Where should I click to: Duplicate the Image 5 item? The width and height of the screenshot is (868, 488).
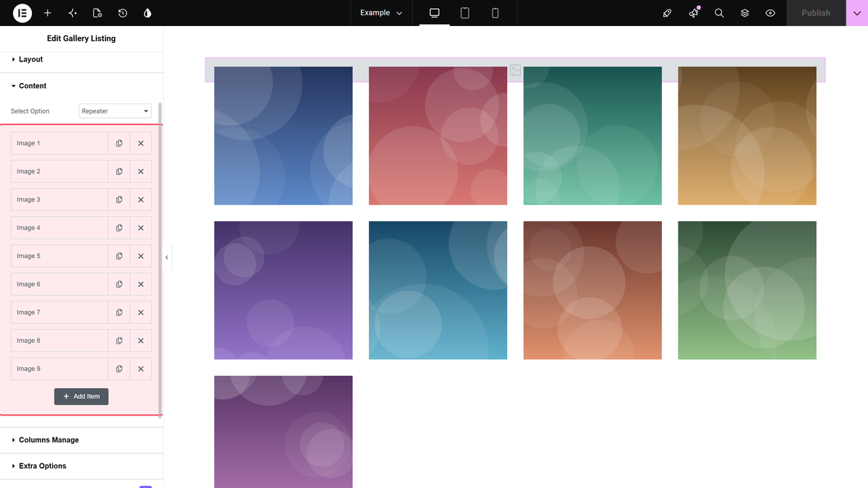[x=119, y=256]
